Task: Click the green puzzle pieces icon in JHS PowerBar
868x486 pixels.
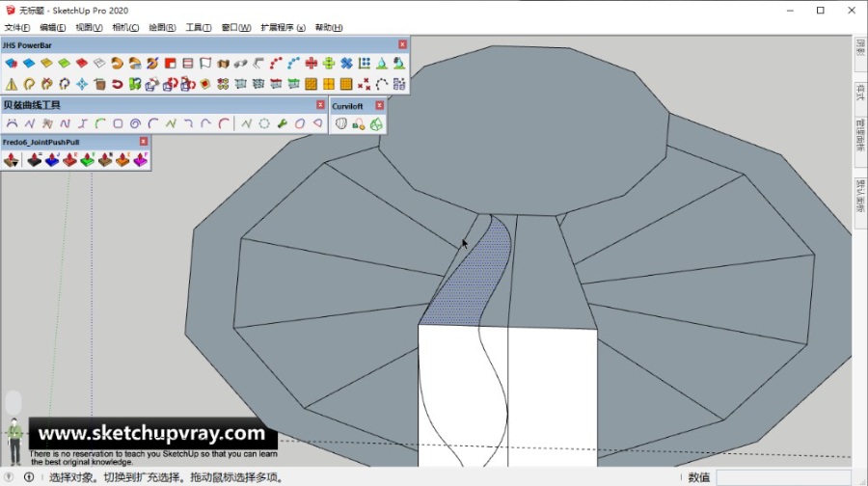Action: coord(135,84)
